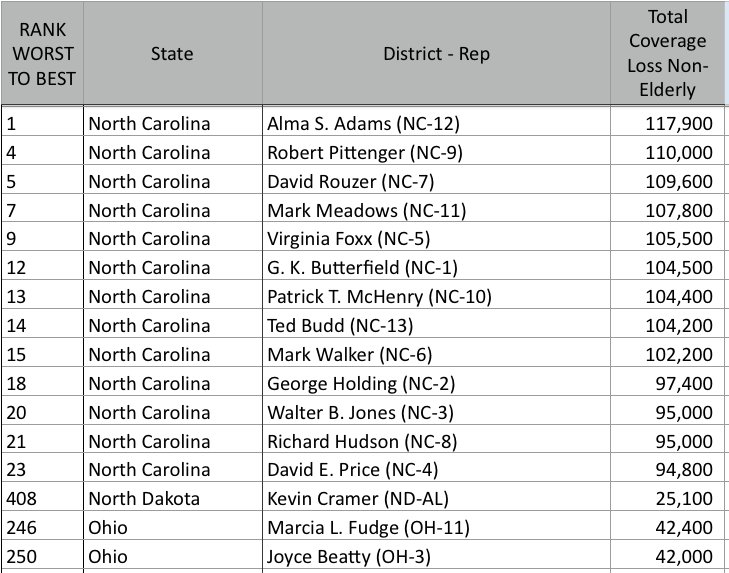Click the cell showing 117,900
This screenshot has width=729, height=573.
pos(667,124)
